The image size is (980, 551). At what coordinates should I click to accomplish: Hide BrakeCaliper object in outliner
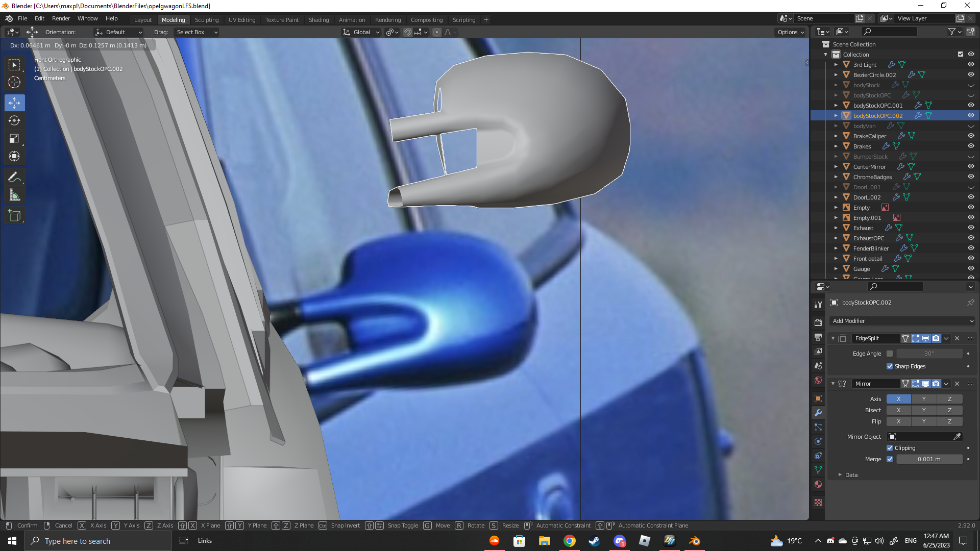pos(971,136)
